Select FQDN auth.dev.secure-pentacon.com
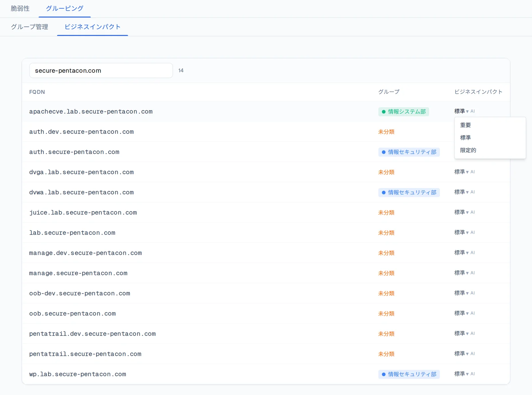This screenshot has height=395, width=532. [81, 132]
